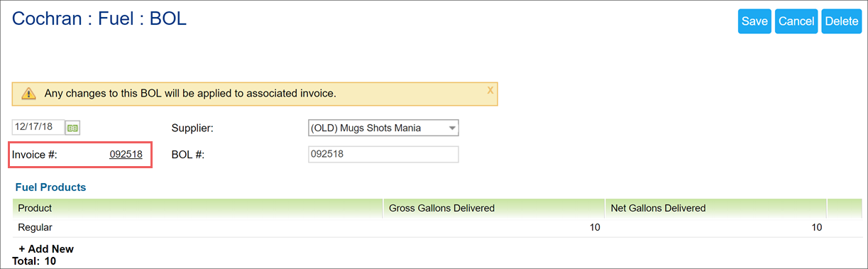The image size is (868, 269).
Task: Click the 12/17/18 date field
Action: [x=38, y=128]
